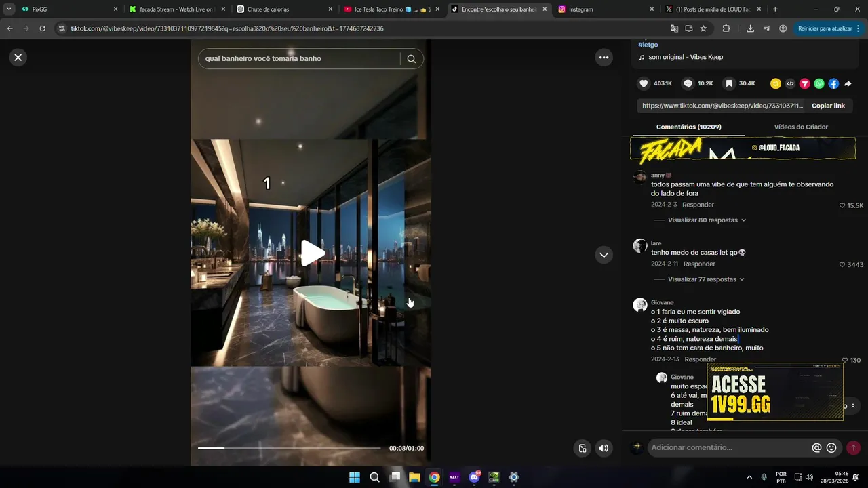Go to next video with down arrow
Screen dimensions: 868x488
pos(604,255)
